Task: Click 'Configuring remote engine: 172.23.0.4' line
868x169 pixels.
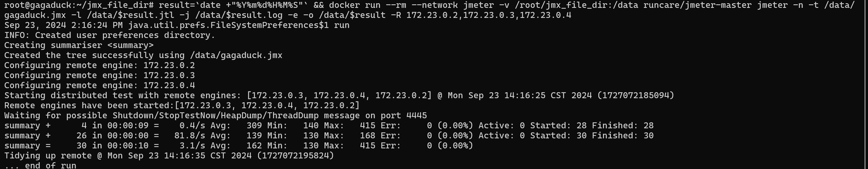Action: (x=99, y=85)
